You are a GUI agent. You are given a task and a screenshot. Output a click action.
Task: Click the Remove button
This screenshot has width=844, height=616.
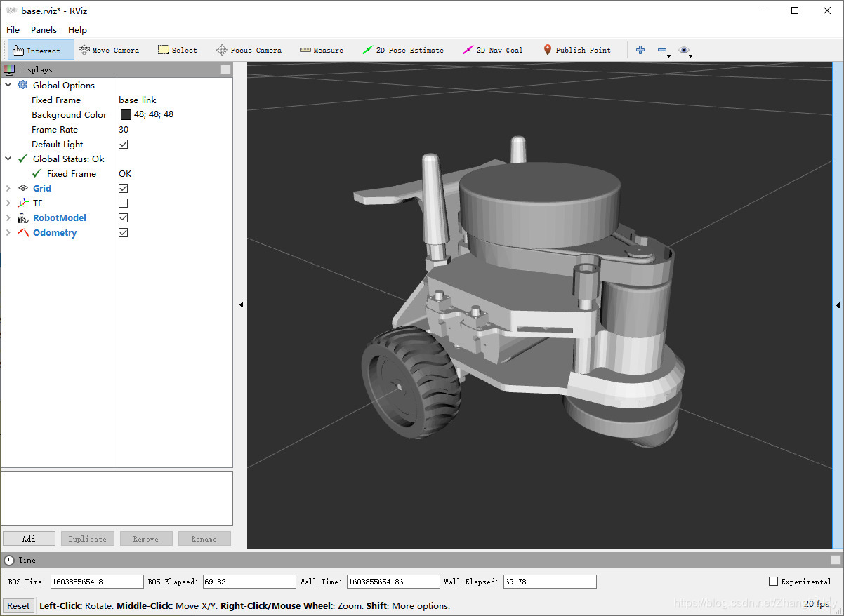point(146,539)
